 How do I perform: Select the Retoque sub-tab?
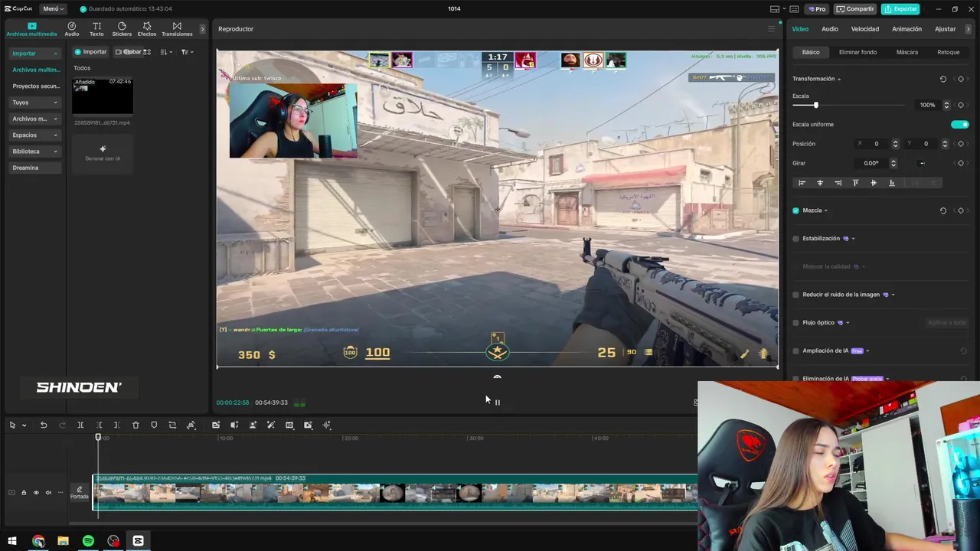[949, 52]
